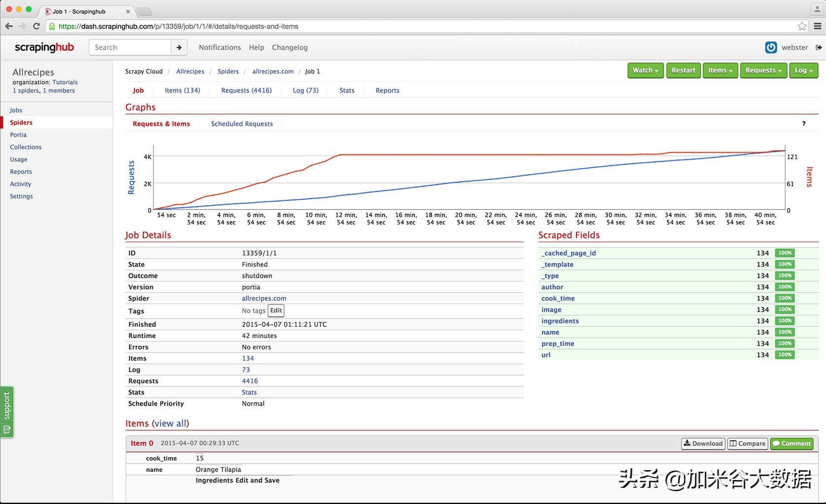This screenshot has height=504, width=826.
Task: Click the lock icon in address bar
Action: click(52, 26)
